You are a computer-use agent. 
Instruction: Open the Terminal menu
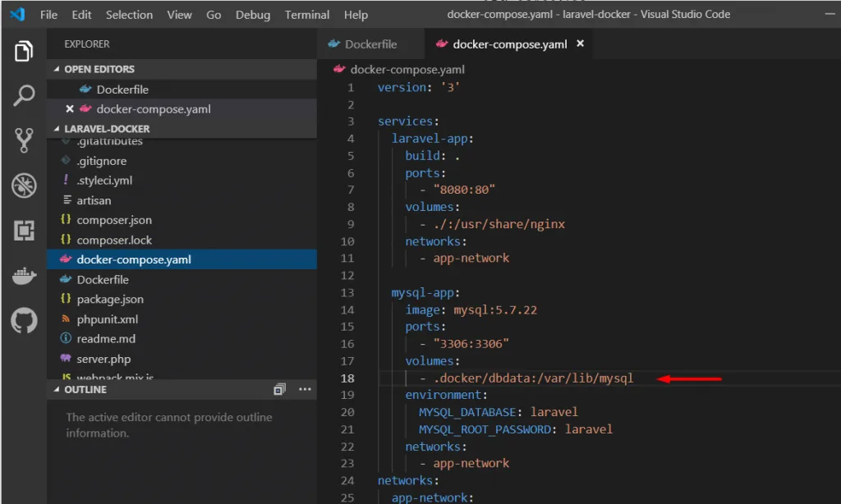click(x=307, y=15)
